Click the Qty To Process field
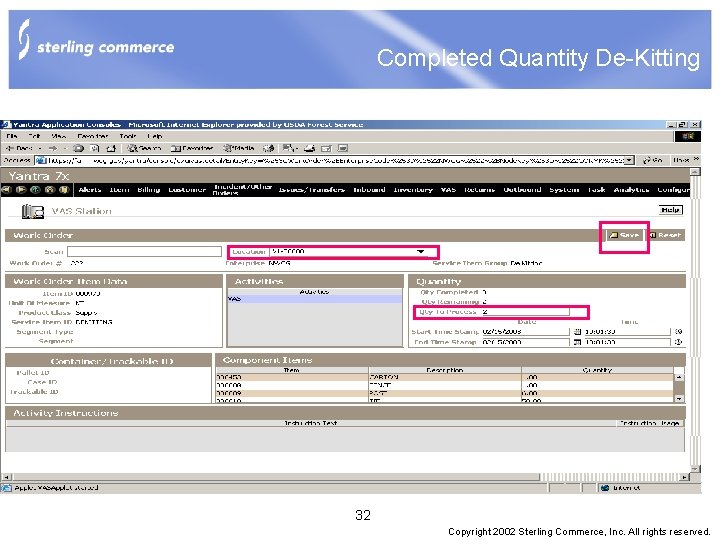Viewport: 720px width, 540px height. 526,312
